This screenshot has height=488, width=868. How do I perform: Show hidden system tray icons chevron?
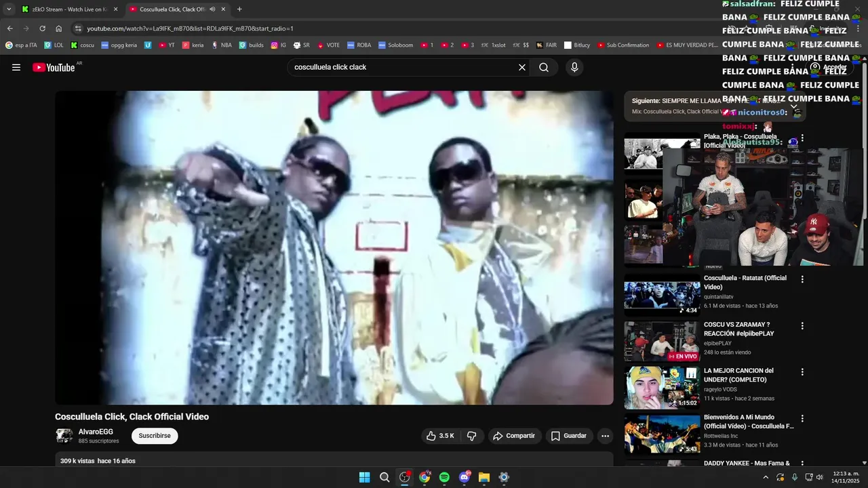point(766,477)
